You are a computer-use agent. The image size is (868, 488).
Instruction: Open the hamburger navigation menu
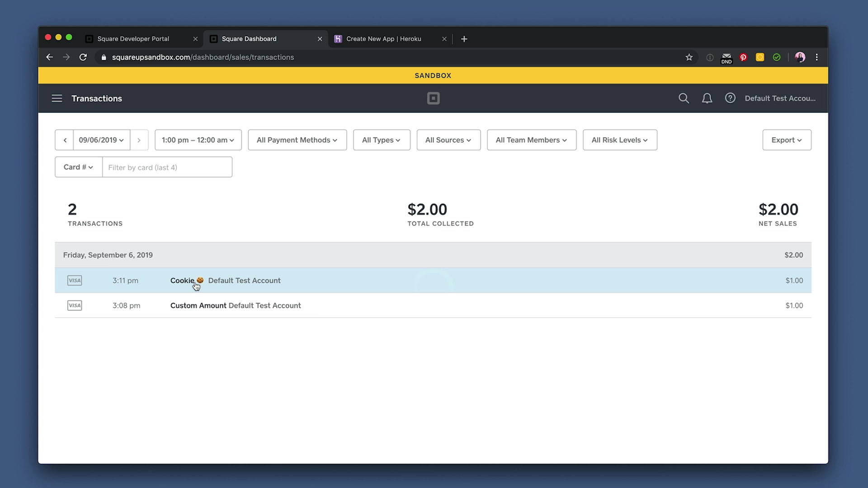57,99
